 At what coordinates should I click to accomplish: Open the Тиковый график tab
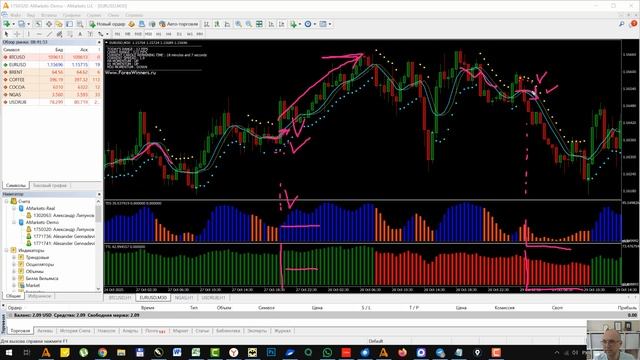coord(50,185)
